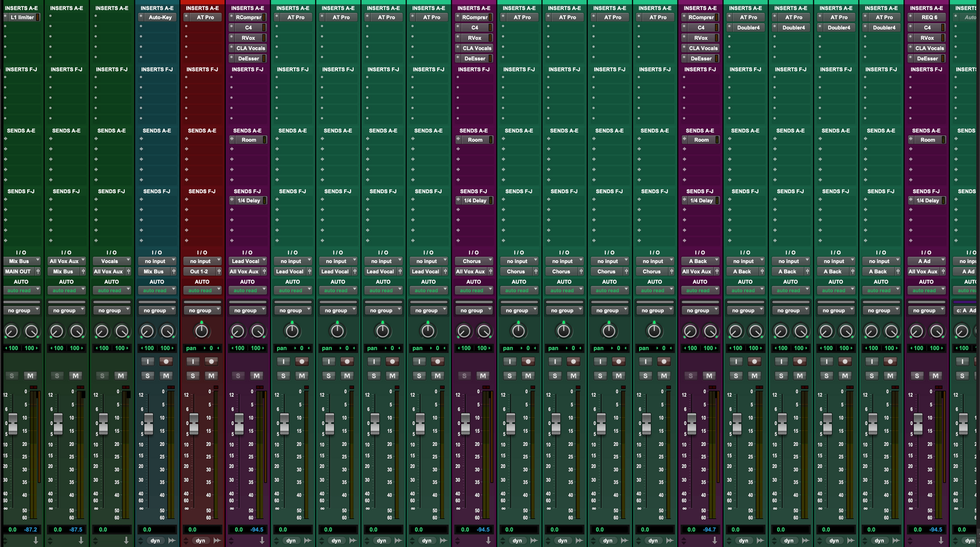Viewport: 980px width, 547px height.
Task: Open output window icon beside MAIN OUT
Action: point(38,271)
